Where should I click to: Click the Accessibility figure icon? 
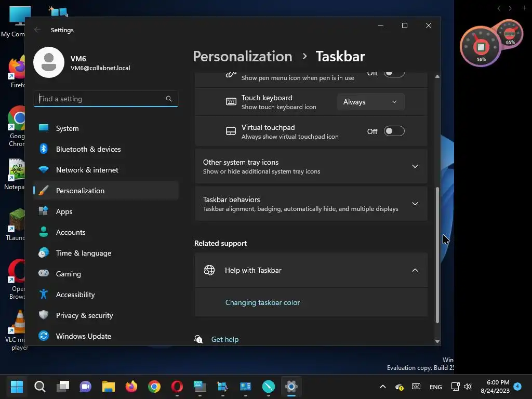coord(44,294)
